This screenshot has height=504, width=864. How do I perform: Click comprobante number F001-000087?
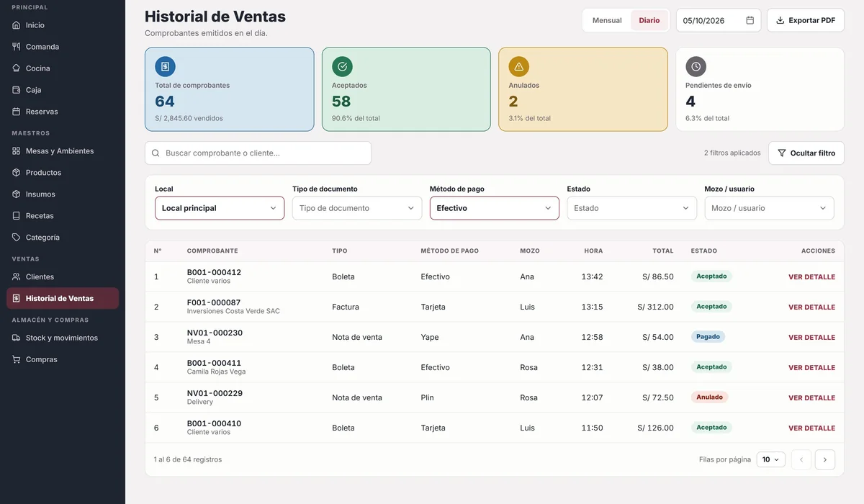pyautogui.click(x=214, y=303)
